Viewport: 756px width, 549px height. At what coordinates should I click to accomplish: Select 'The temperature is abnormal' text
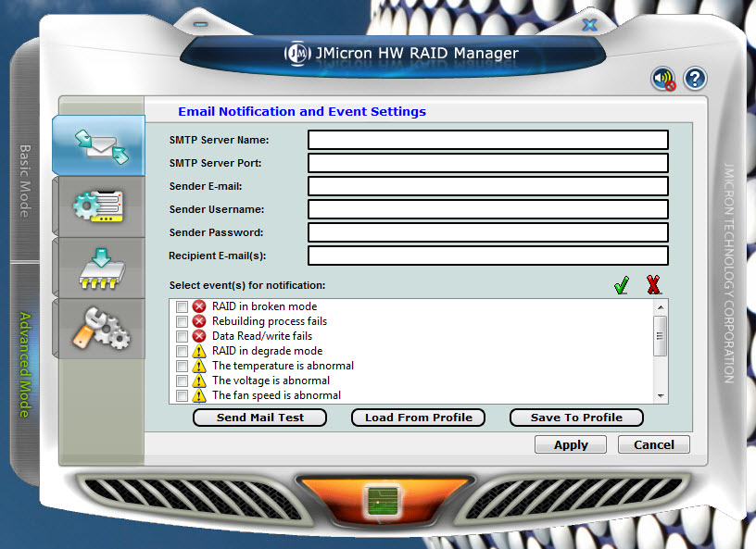tap(283, 366)
